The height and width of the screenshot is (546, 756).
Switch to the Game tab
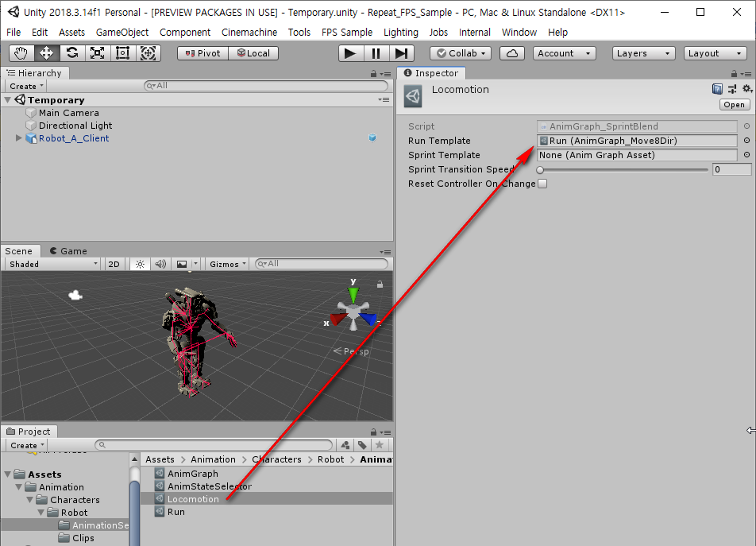tap(68, 251)
